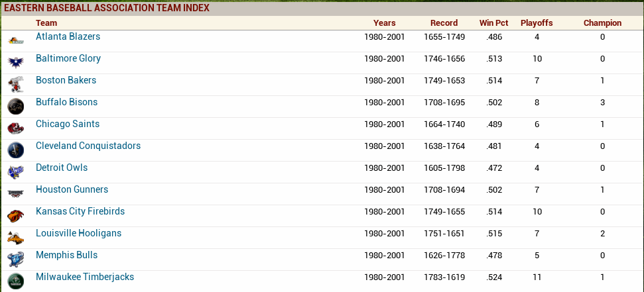Open the Houston Gunners team page

coord(72,189)
